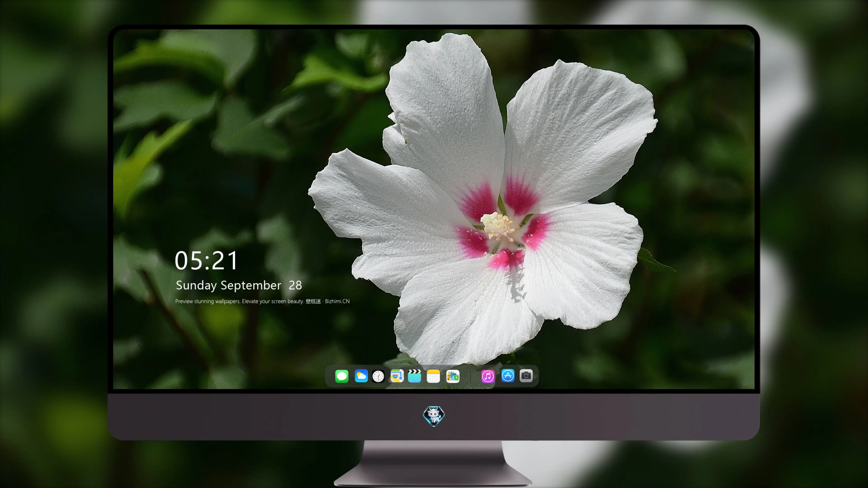Open the Clock app icon
The width and height of the screenshot is (868, 488).
[x=378, y=376]
